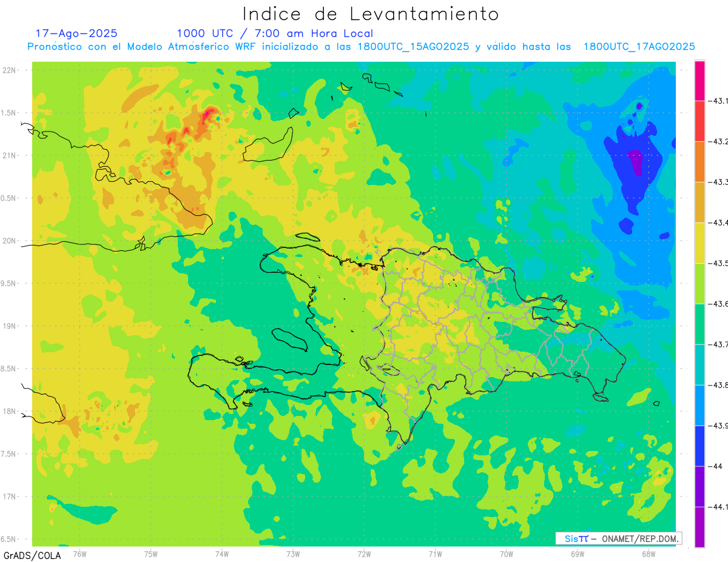Click the 'Pronóstico con el Modelo Atmósferico WRF' subtitle line
Screen dimensions: 728x562
[x=361, y=47]
